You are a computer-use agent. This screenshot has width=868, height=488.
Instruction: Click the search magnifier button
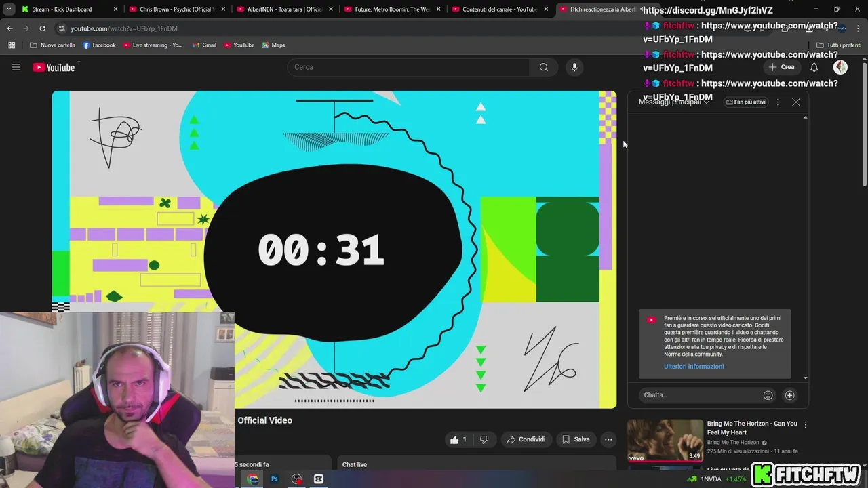tap(544, 67)
